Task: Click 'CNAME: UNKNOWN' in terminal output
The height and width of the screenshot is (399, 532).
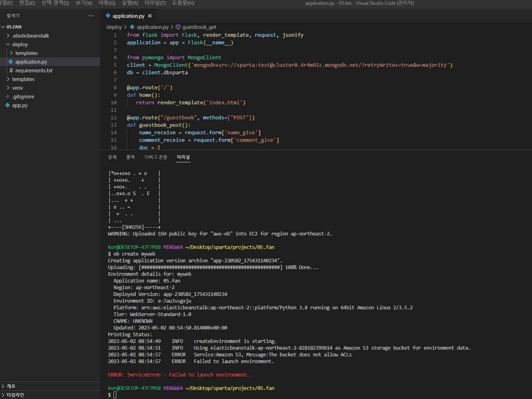Action: click(133, 321)
